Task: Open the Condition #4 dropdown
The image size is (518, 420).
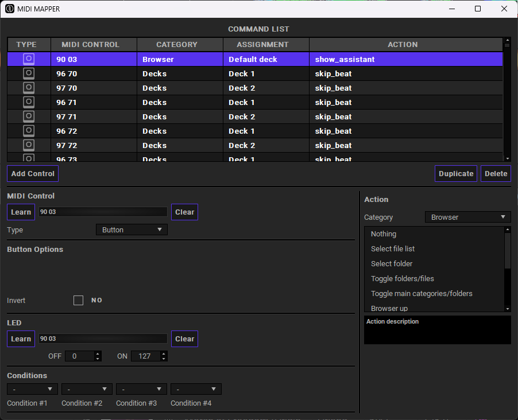Action: point(196,389)
